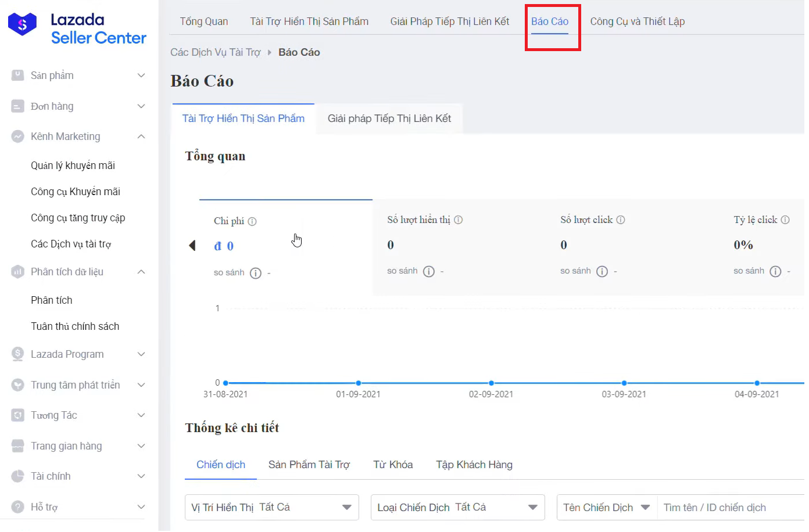809x532 pixels.
Task: Go to Công Cụ và Thiết Lập menu
Action: [x=637, y=21]
